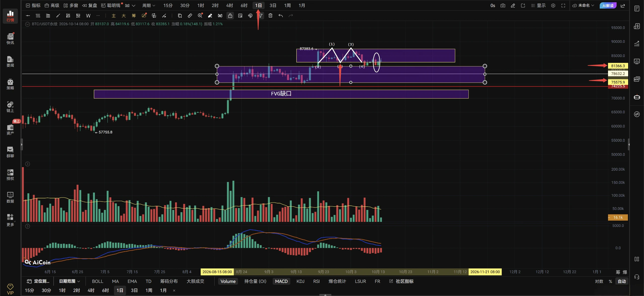Viewport: 644px width, 296px height.
Task: Collapse the MACD pane expander
Action: pos(28,226)
